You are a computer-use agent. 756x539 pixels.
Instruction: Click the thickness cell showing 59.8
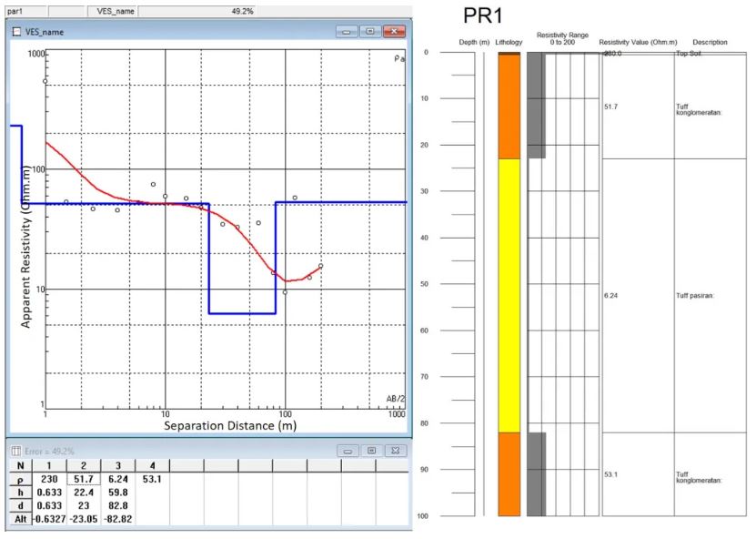click(x=118, y=493)
